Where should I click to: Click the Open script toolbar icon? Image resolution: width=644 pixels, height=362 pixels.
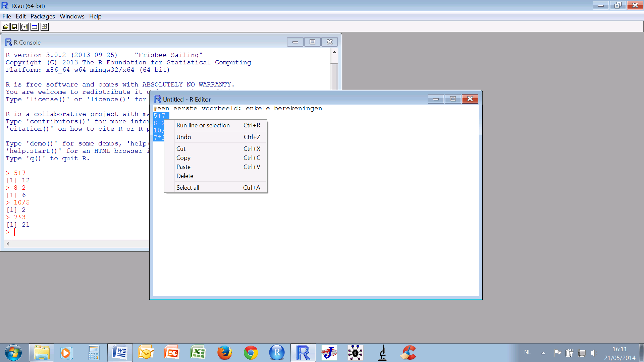point(6,27)
